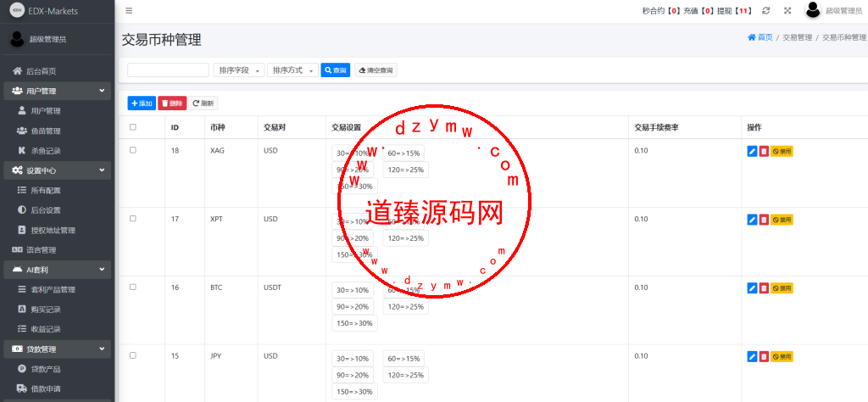Delete the XAG row with trash icon

tap(764, 151)
